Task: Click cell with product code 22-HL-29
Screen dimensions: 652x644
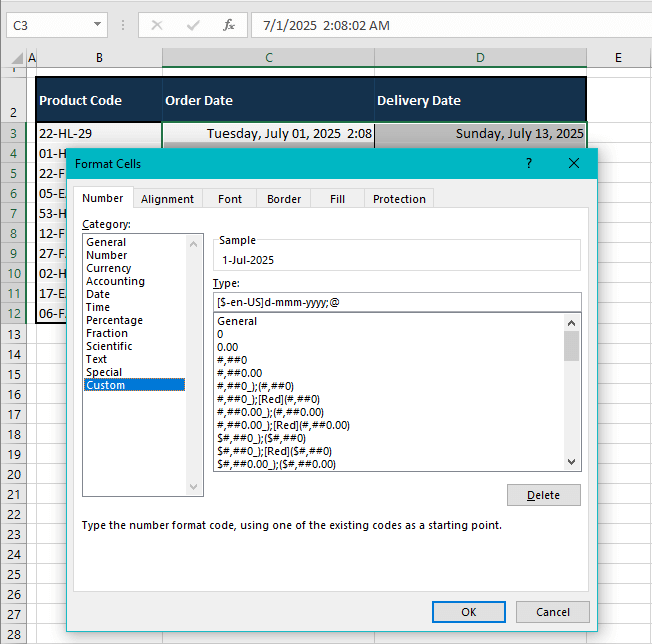Action: [x=99, y=133]
